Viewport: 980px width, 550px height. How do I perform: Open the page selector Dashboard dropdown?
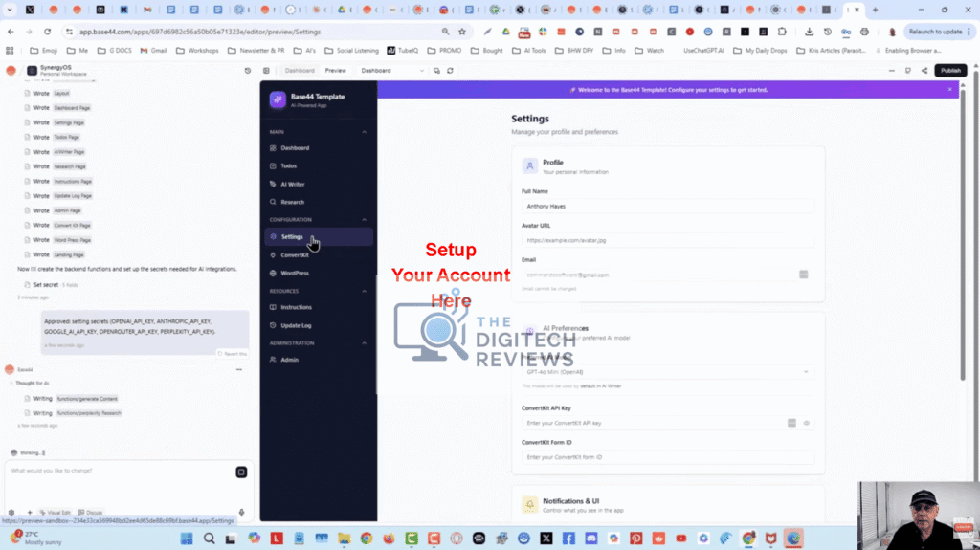coord(391,71)
